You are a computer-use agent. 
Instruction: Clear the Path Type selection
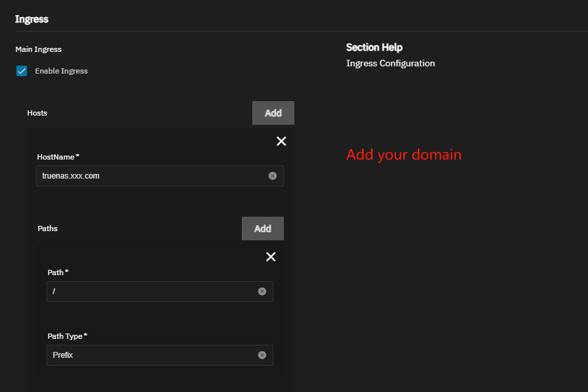[262, 355]
